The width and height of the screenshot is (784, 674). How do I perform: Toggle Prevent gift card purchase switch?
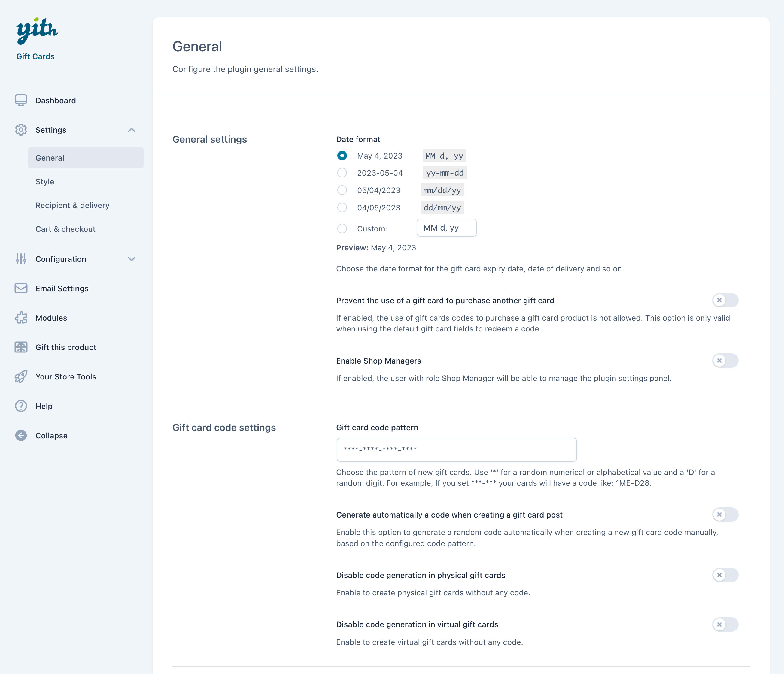coord(725,300)
